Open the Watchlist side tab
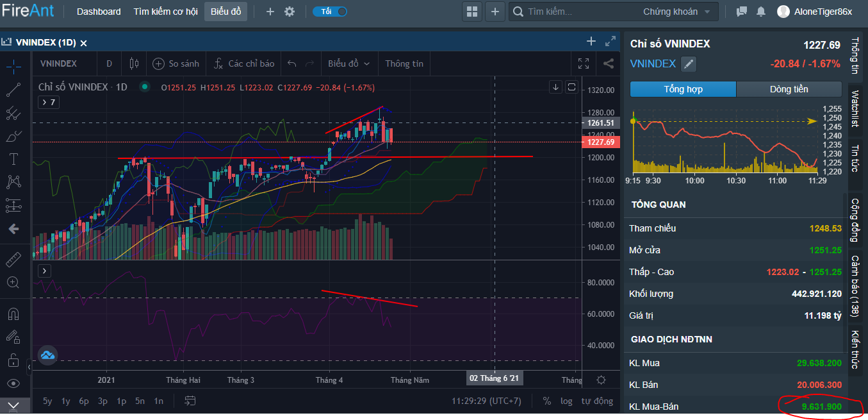This screenshot has height=420, width=868. (855, 109)
